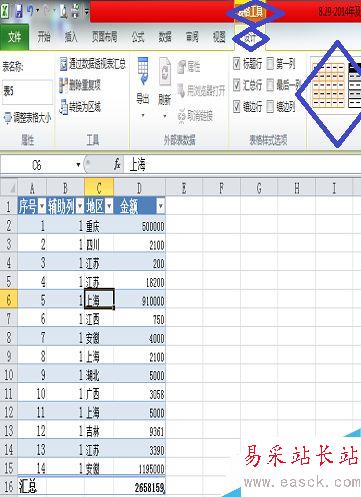Select the total cell showing 2658159

pos(140,487)
